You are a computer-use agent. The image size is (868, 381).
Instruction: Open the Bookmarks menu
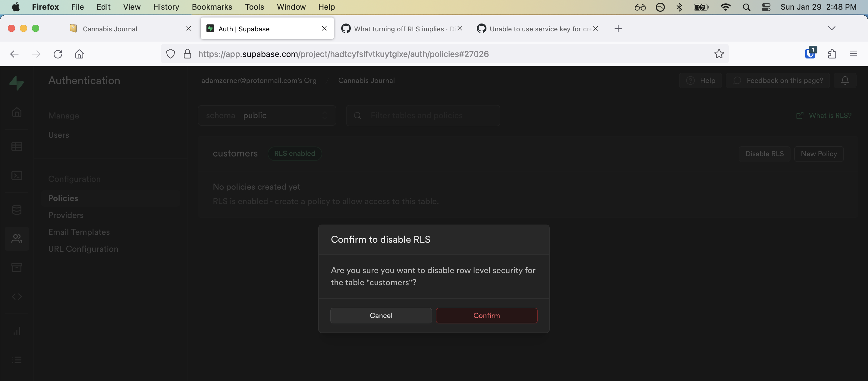pos(212,7)
